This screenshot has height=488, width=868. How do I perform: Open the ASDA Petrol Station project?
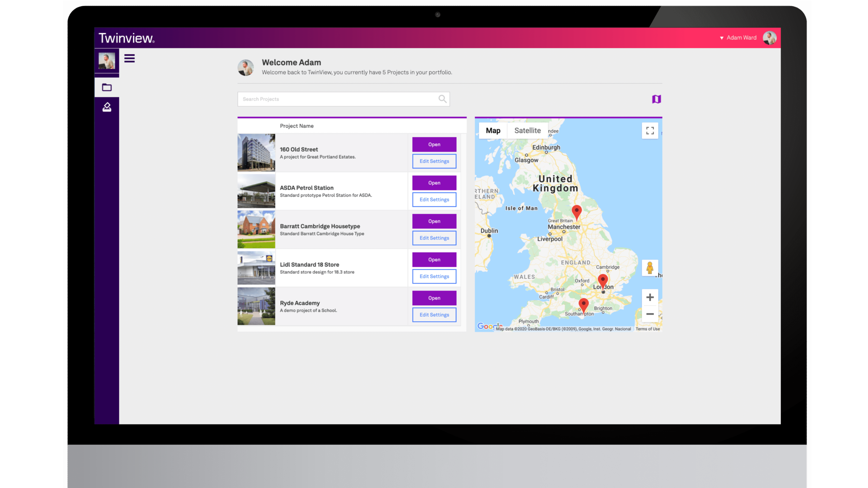(x=434, y=183)
